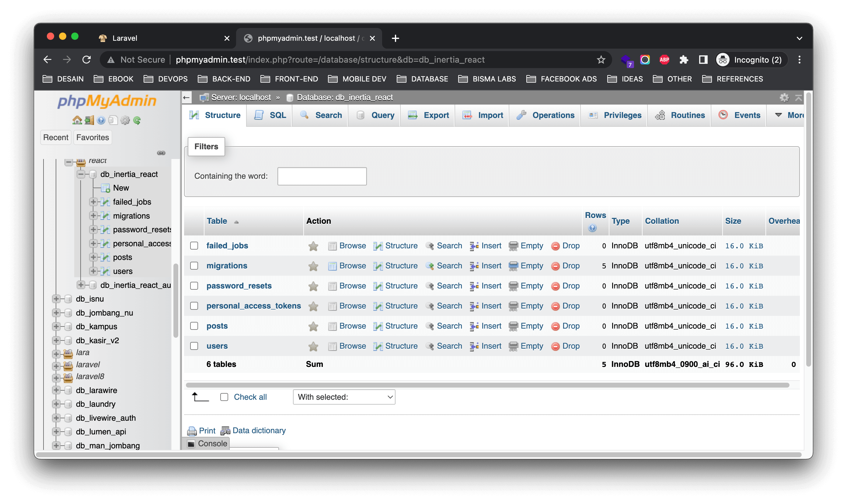Click the green reload navigation icon
The image size is (847, 504).
coord(137,120)
